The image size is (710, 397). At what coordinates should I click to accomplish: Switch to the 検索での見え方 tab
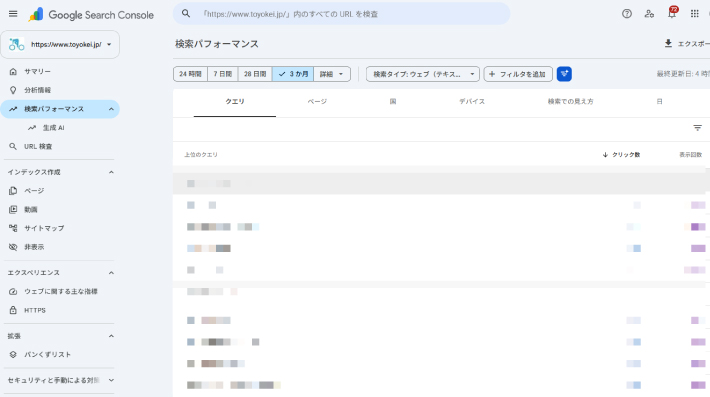click(x=571, y=101)
